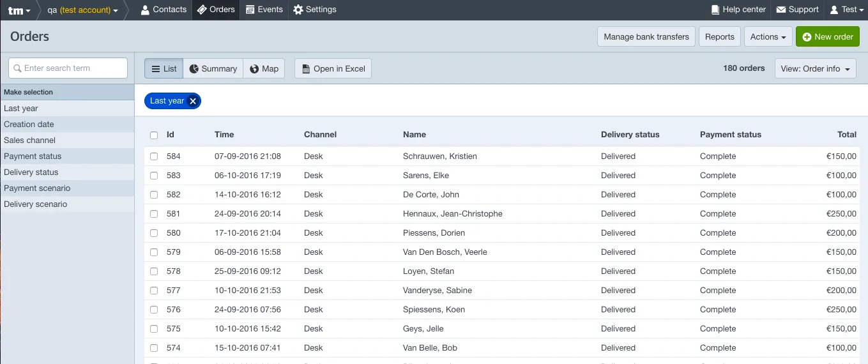Viewport: 868px width, 364px height.
Task: Open the Reports button
Action: pos(720,36)
